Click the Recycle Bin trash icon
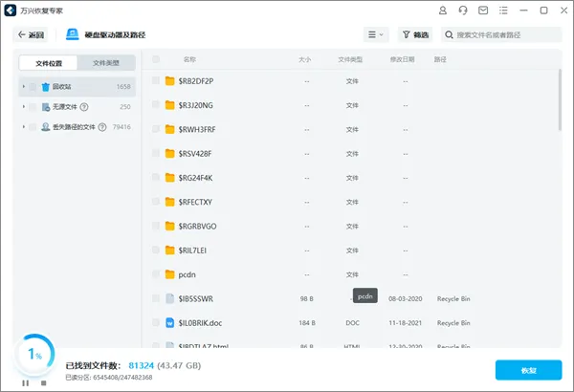Image resolution: width=574 pixels, height=392 pixels. pos(45,87)
